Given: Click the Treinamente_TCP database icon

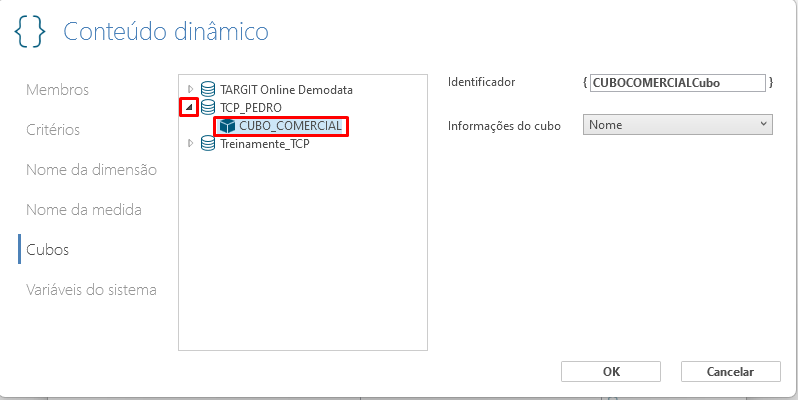Looking at the screenshot, I should [208, 144].
